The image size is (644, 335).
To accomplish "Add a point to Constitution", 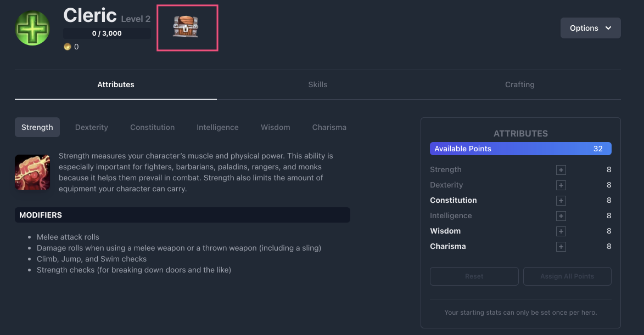I will 561,201.
